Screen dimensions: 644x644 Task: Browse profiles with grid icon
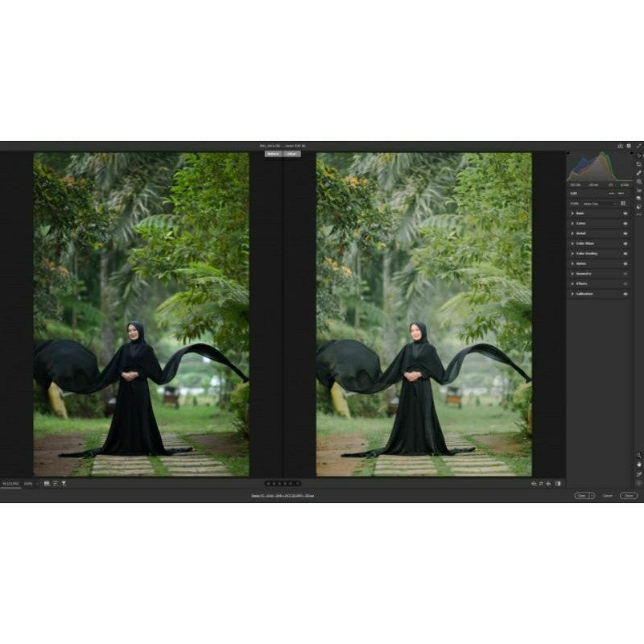coord(623,204)
